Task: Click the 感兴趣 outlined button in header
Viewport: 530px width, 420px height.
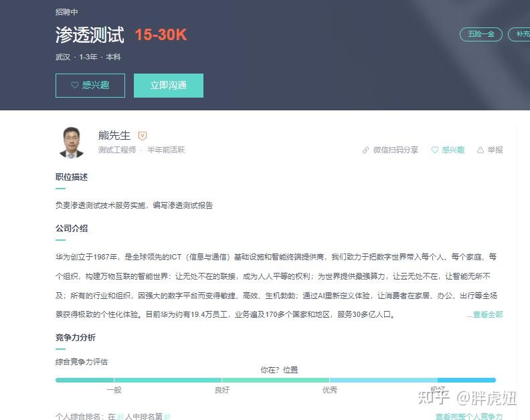Action: 90,86
